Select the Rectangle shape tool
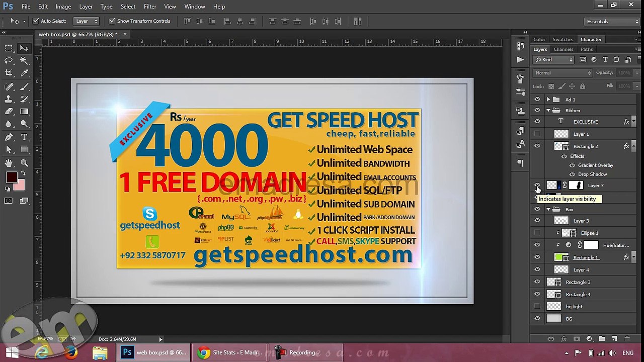 click(x=24, y=150)
